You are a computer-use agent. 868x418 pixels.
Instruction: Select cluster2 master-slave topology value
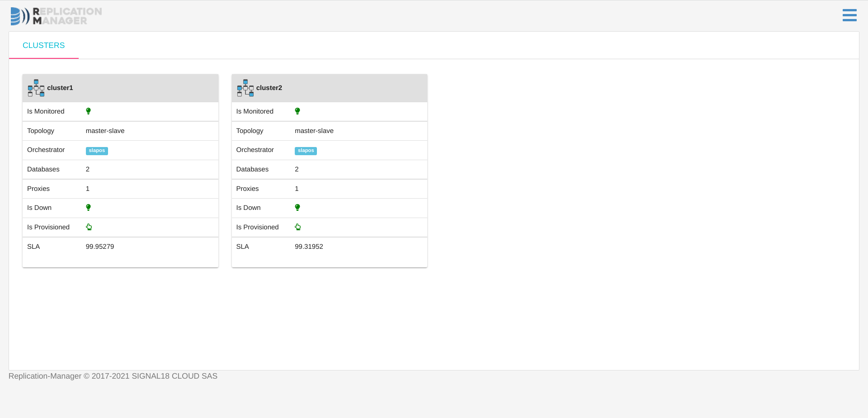314,131
